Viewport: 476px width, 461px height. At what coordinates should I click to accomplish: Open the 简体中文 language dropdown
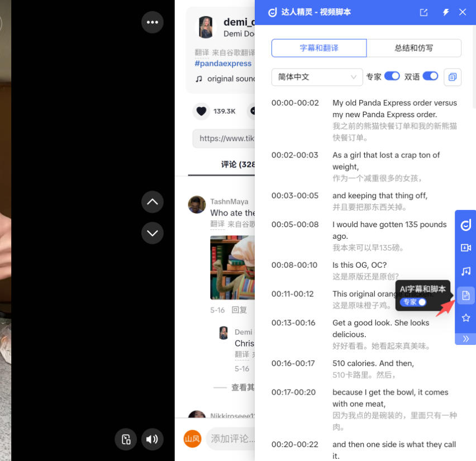[x=317, y=77]
